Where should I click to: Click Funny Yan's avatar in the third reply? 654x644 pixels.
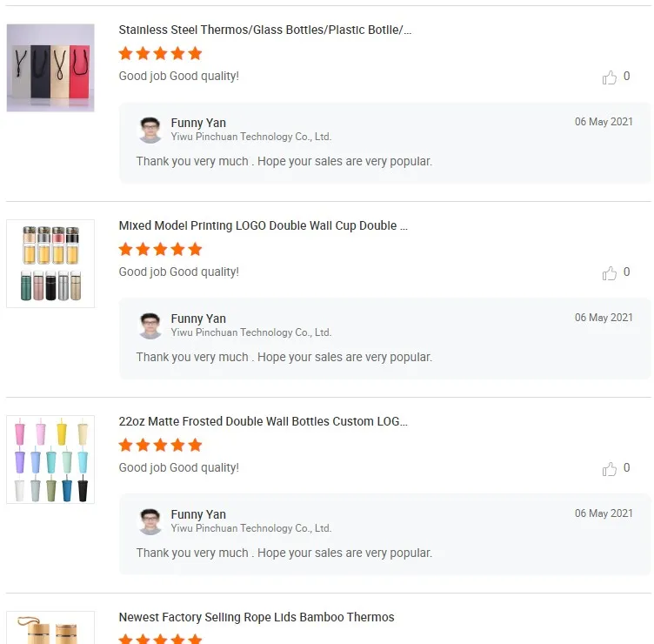150,521
